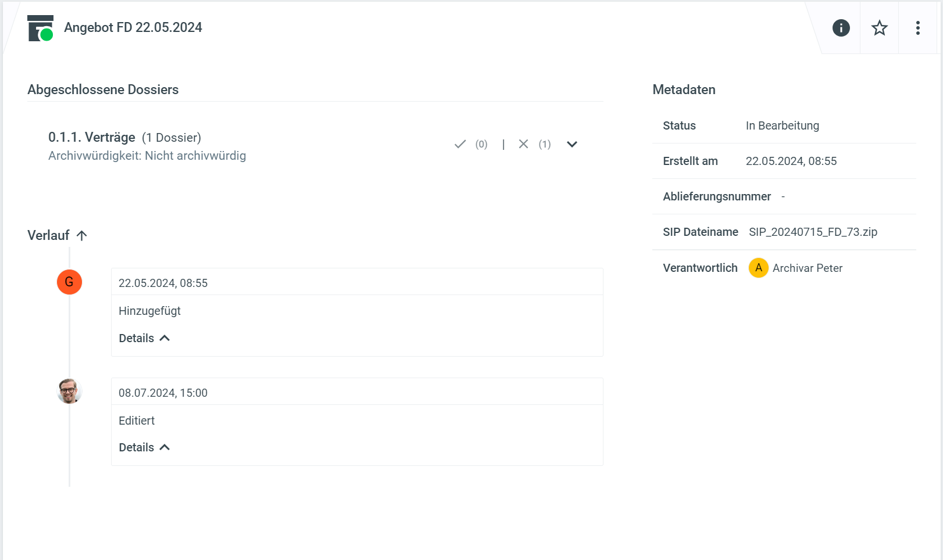This screenshot has width=943, height=560.
Task: Click the X rejected count icon
Action: [x=523, y=144]
